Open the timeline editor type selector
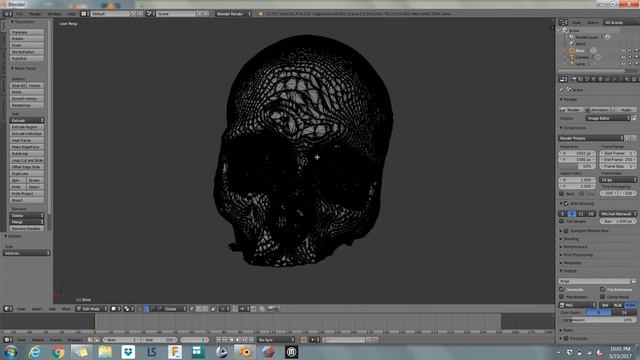640x360 pixels. (8, 340)
